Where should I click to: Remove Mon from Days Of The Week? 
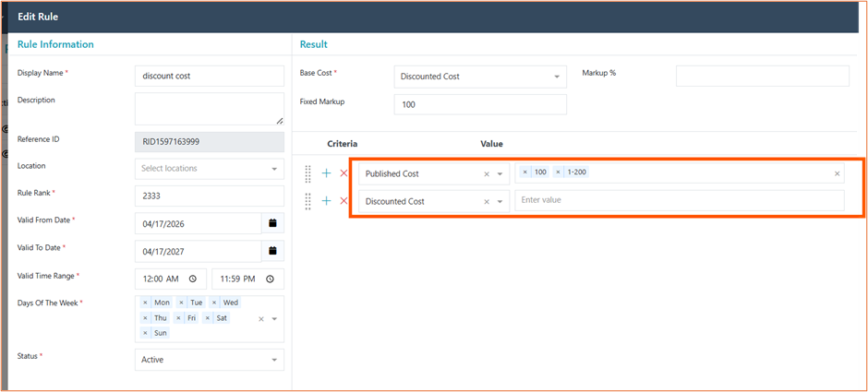point(145,303)
